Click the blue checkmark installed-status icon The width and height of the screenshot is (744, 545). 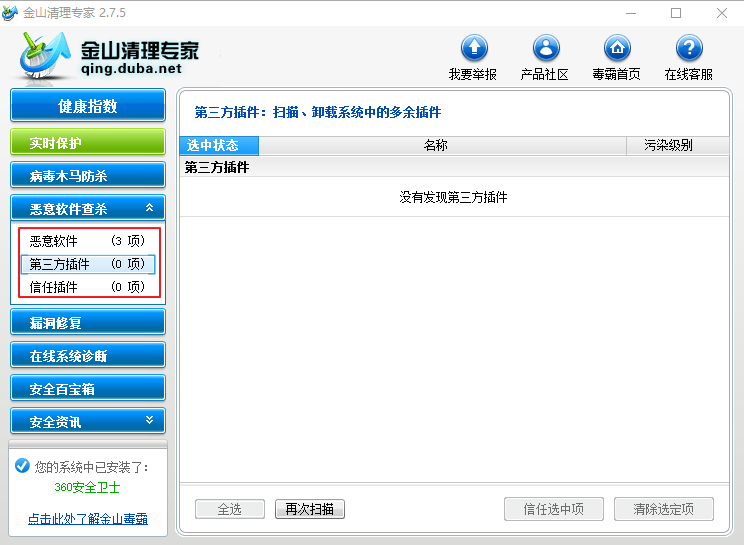click(22, 466)
